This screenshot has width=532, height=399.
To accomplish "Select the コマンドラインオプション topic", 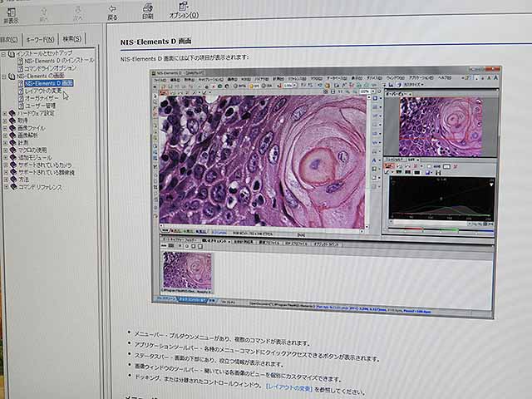I will pyautogui.click(x=51, y=68).
